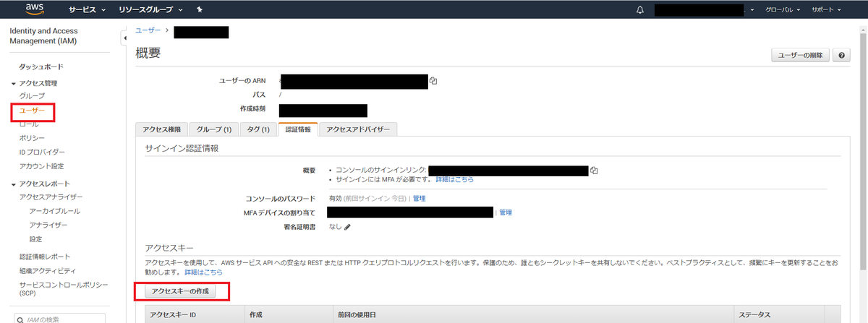
Task: Open the サポート dropdown menu
Action: coord(827,10)
